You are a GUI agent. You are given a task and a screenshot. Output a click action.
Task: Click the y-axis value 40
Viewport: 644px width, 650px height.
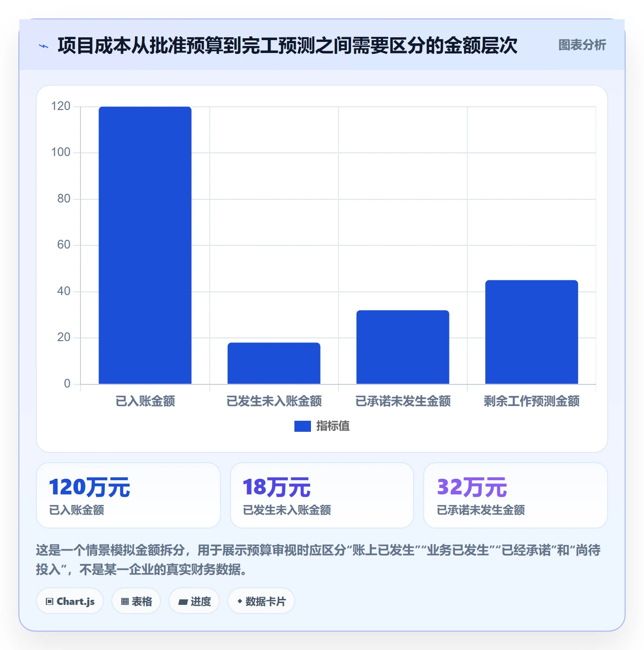(64, 291)
